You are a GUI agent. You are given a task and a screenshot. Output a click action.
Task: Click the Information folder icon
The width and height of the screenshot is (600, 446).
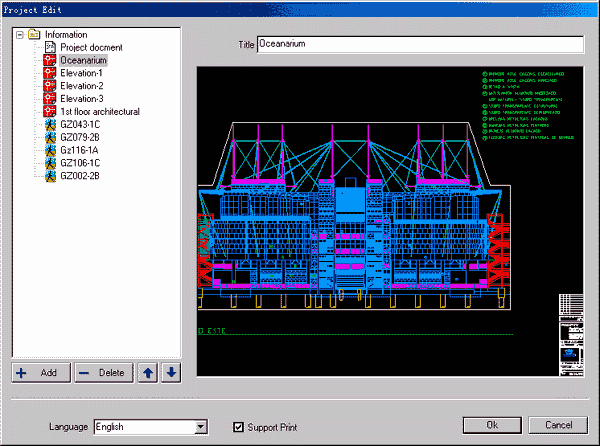[x=34, y=34]
